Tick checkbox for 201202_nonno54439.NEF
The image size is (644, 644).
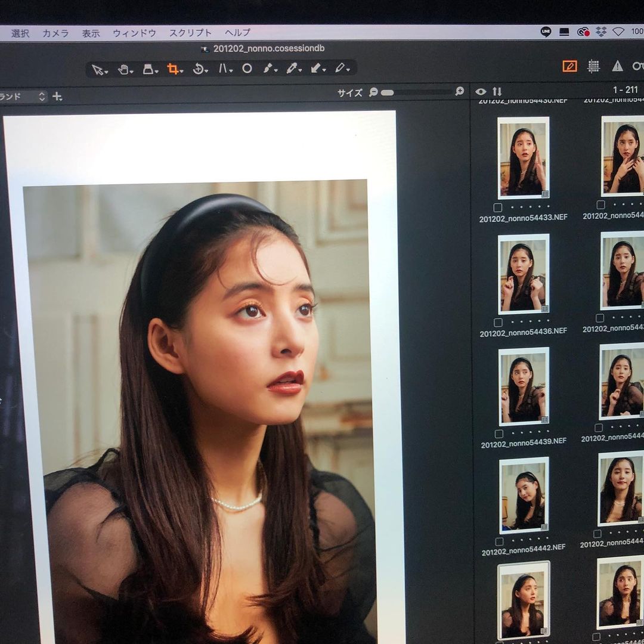(499, 434)
